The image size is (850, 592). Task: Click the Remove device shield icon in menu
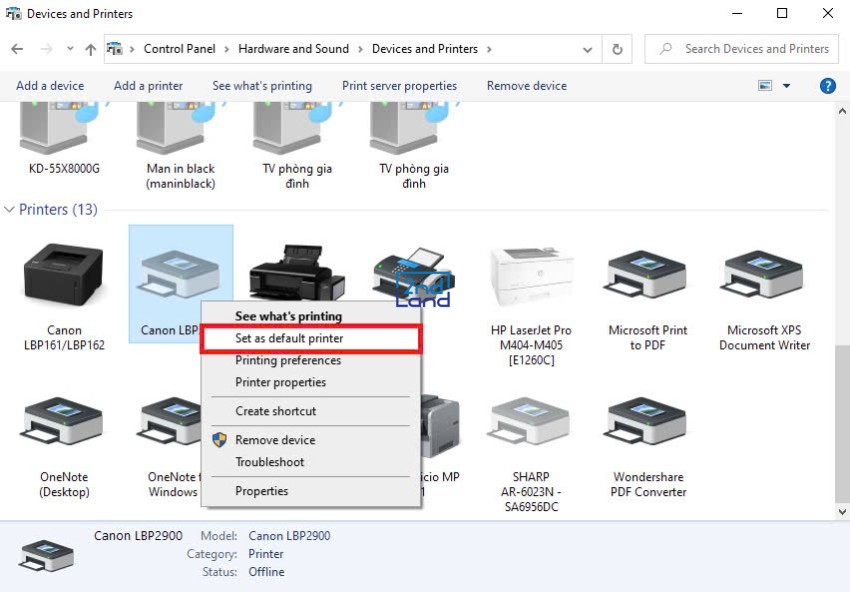(220, 440)
